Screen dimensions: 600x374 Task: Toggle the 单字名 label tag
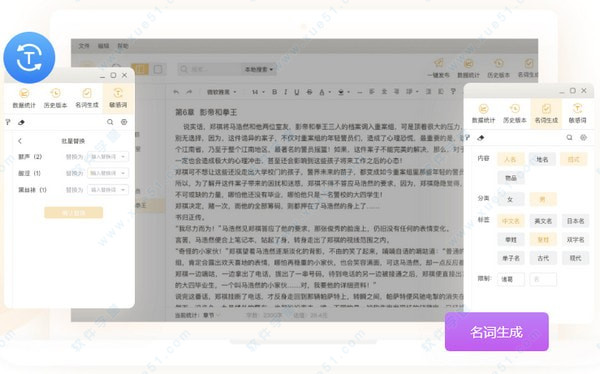pos(510,258)
